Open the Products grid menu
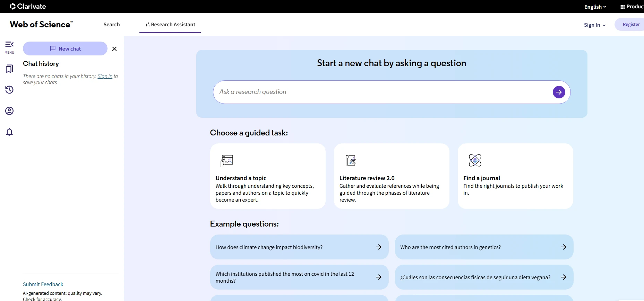Screen dimensions: 644x301 (632, 7)
